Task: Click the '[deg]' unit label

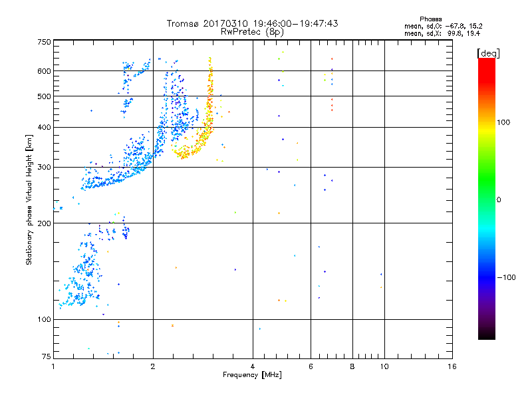Action: [488, 53]
